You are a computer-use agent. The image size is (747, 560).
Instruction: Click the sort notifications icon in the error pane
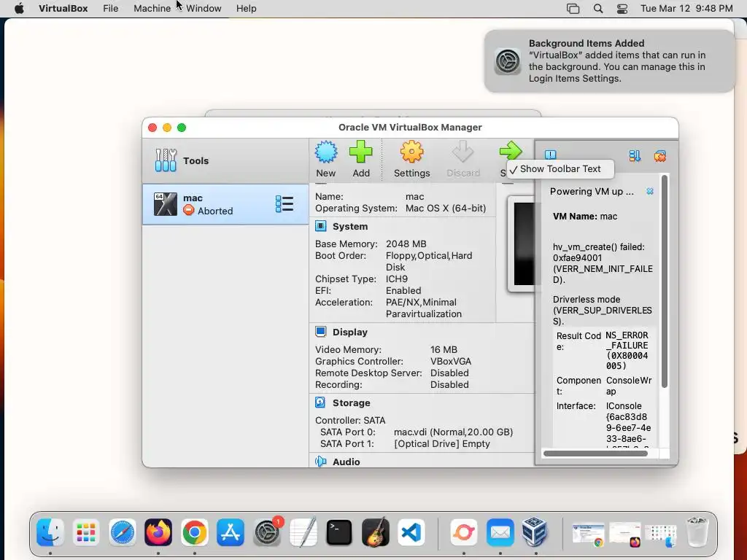pyautogui.click(x=635, y=156)
